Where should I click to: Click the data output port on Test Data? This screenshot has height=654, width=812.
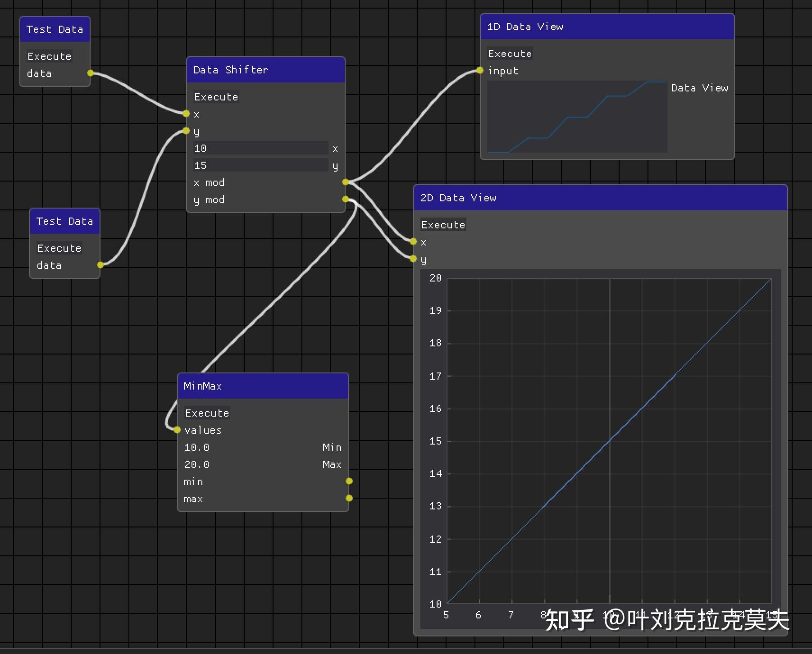pos(91,73)
